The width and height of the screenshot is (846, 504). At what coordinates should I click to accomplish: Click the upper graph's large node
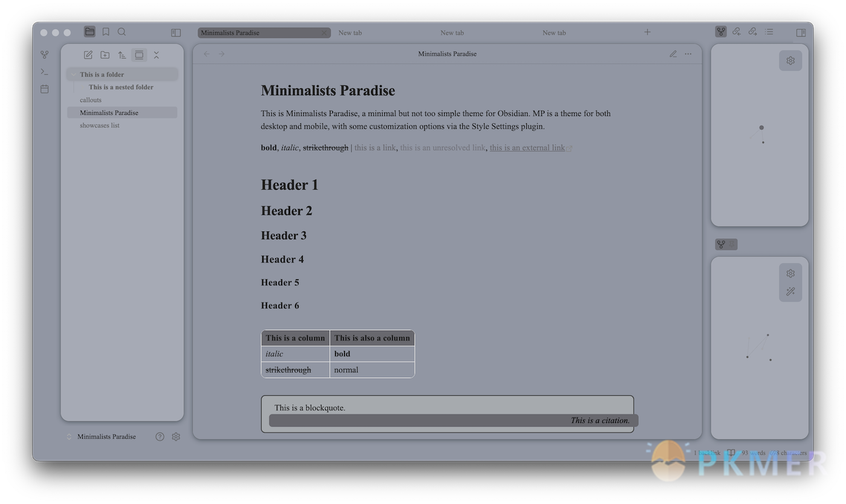[761, 128]
